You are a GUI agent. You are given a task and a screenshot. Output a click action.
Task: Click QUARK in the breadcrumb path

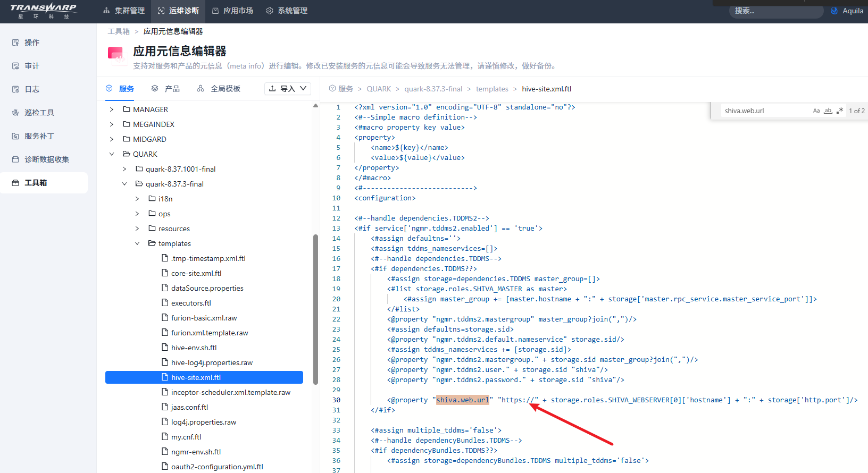pyautogui.click(x=378, y=89)
